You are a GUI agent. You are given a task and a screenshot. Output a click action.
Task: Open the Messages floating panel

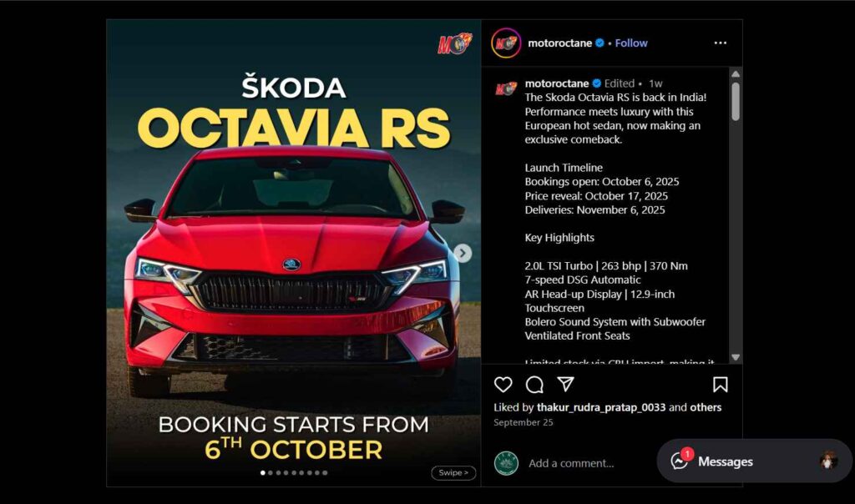(x=754, y=461)
